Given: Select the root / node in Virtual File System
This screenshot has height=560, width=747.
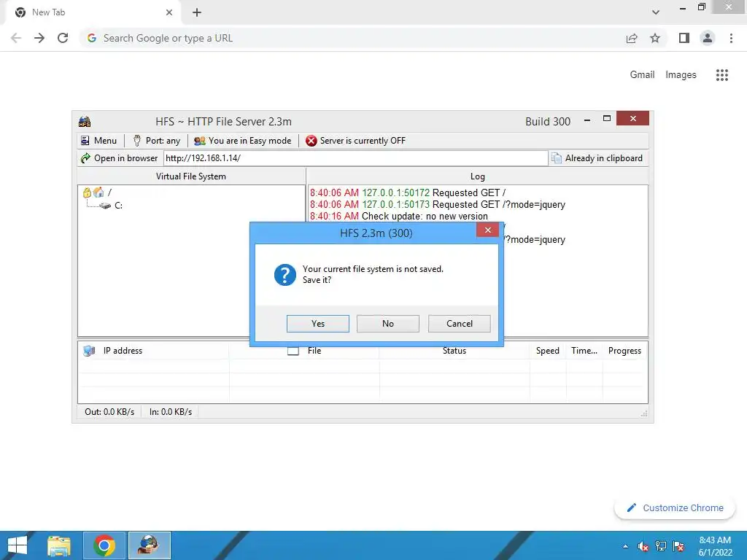Looking at the screenshot, I should [x=109, y=192].
